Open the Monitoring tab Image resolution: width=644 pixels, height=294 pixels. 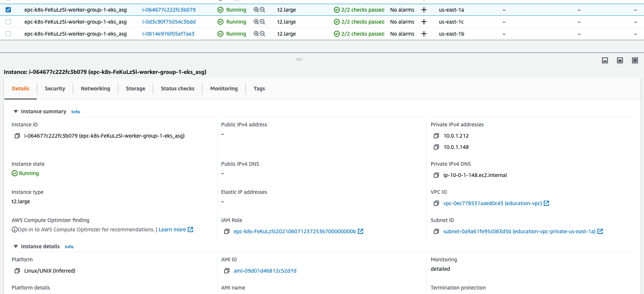coord(224,88)
